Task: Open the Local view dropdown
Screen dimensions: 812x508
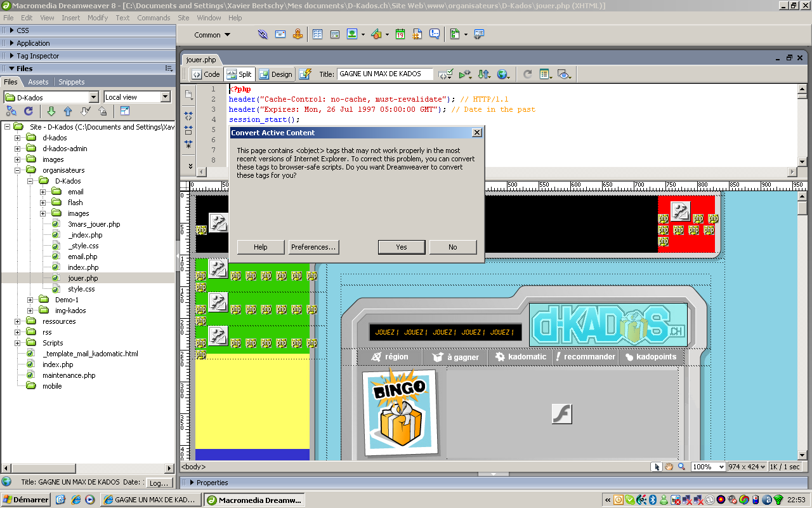Action: 138,97
